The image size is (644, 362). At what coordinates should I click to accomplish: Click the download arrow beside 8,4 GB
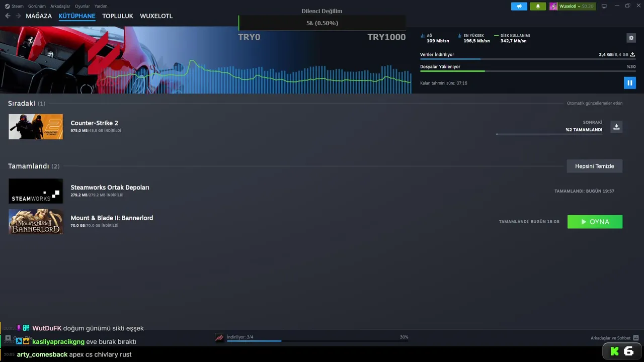coord(632,54)
